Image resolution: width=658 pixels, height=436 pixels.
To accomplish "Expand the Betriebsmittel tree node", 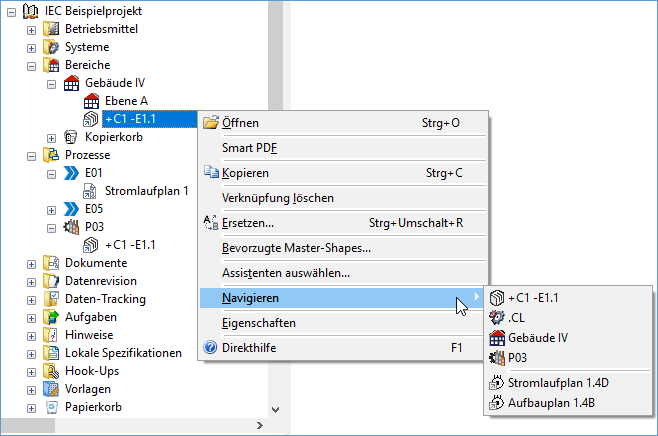I will pyautogui.click(x=31, y=29).
